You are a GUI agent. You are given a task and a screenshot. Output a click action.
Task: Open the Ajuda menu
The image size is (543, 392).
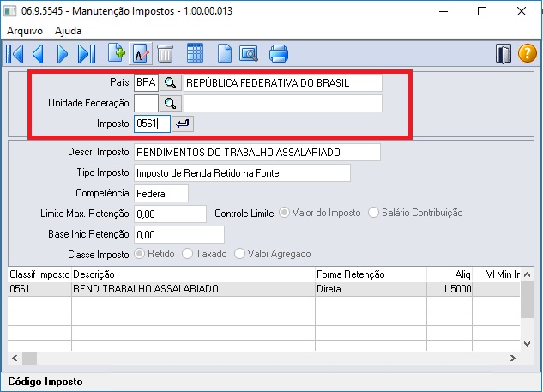tap(68, 31)
